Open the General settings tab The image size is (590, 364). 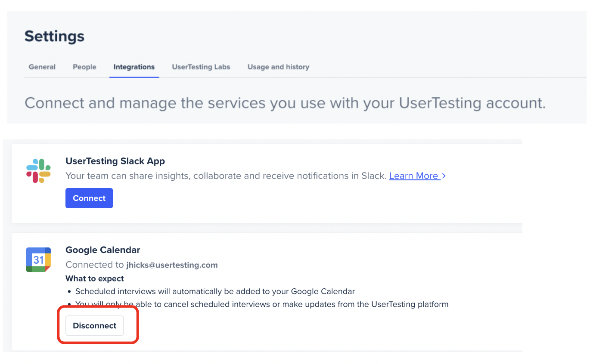click(42, 67)
